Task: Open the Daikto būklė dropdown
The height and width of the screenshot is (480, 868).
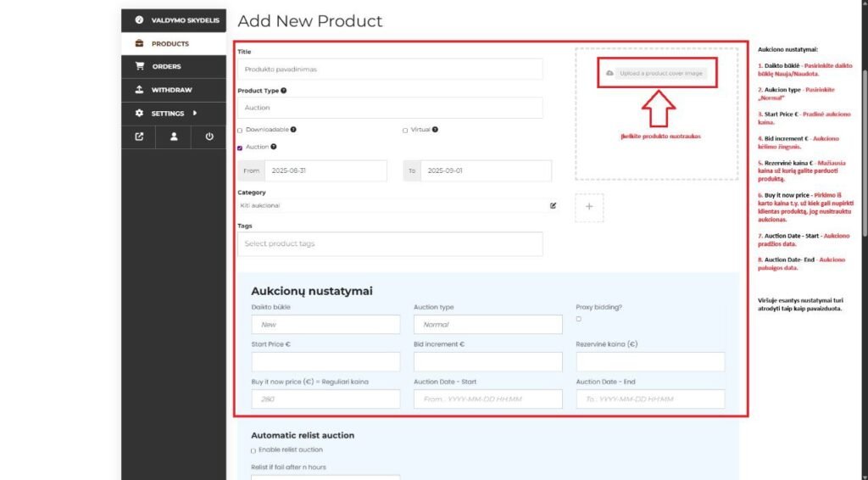Action: [325, 325]
